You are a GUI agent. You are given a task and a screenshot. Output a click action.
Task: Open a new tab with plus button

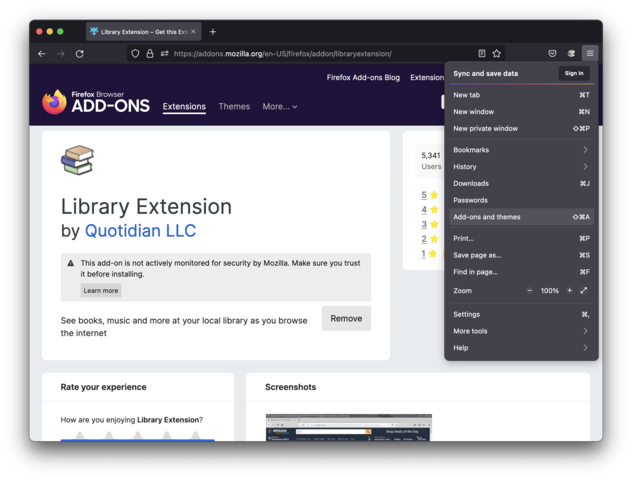[213, 31]
